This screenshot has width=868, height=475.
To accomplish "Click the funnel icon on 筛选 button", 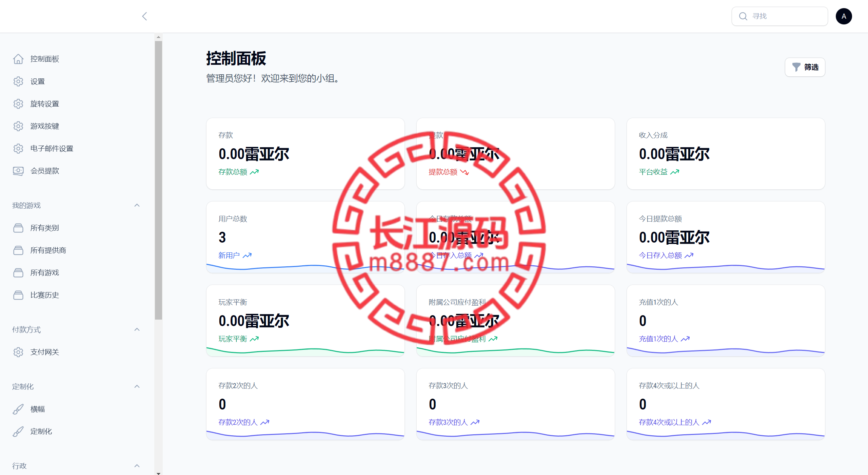I will point(796,67).
